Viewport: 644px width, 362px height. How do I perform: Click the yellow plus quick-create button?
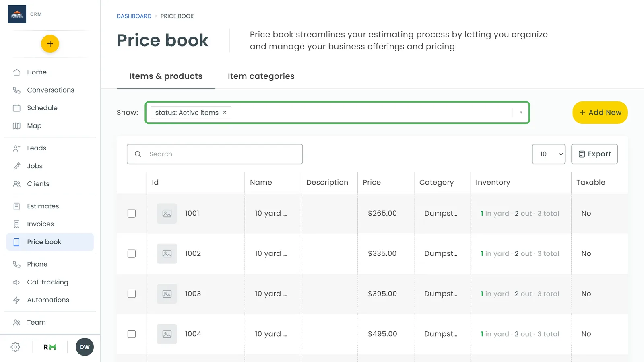pos(50,44)
